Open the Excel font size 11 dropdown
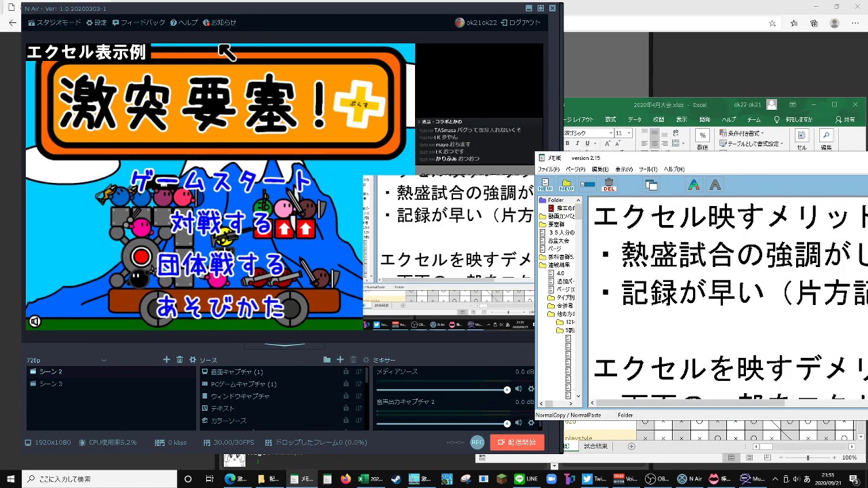868x488 pixels. tap(630, 133)
